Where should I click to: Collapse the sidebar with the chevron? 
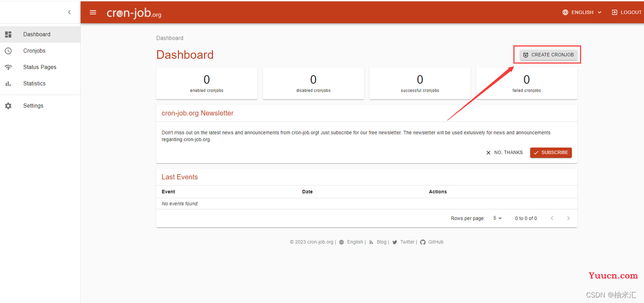click(x=69, y=13)
